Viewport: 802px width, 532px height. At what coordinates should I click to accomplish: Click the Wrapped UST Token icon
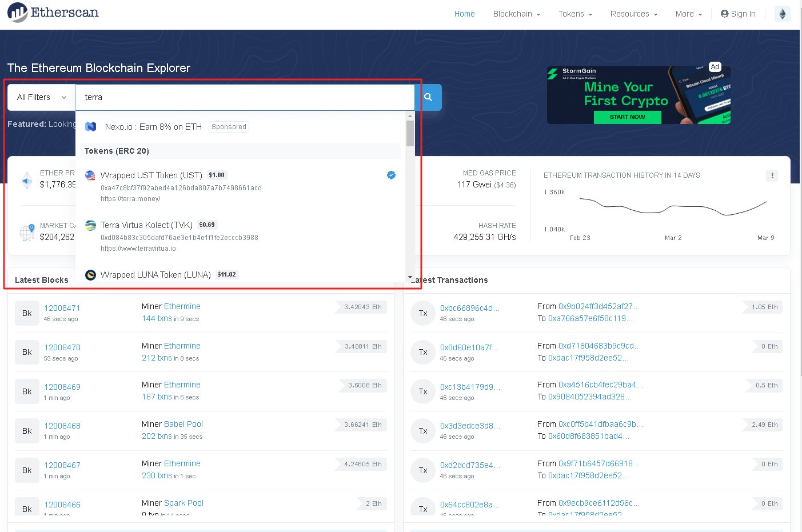90,175
